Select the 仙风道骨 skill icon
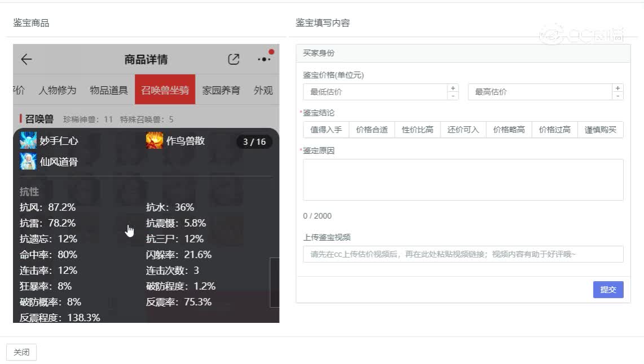 coord(28,162)
